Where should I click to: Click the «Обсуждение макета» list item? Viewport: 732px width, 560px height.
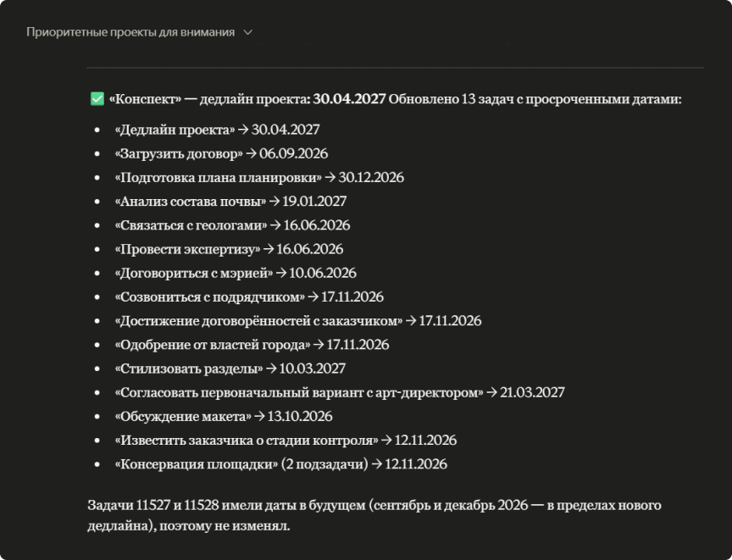click(224, 416)
